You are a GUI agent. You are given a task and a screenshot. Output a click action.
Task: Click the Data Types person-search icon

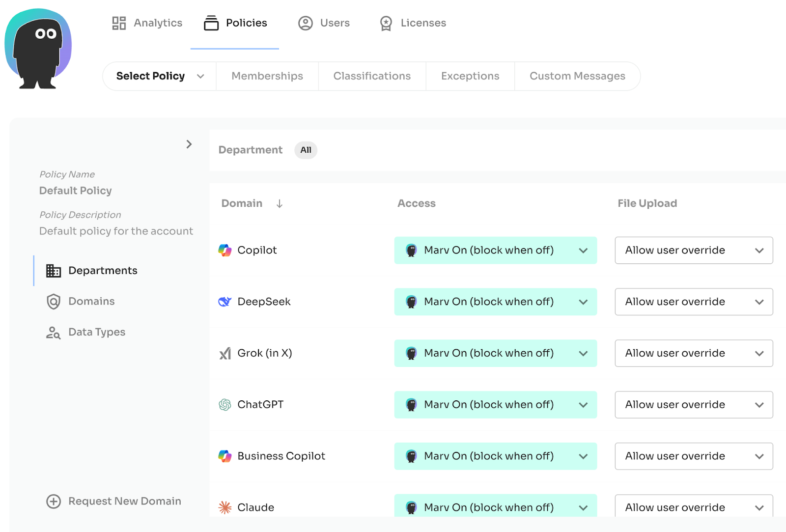pyautogui.click(x=53, y=333)
